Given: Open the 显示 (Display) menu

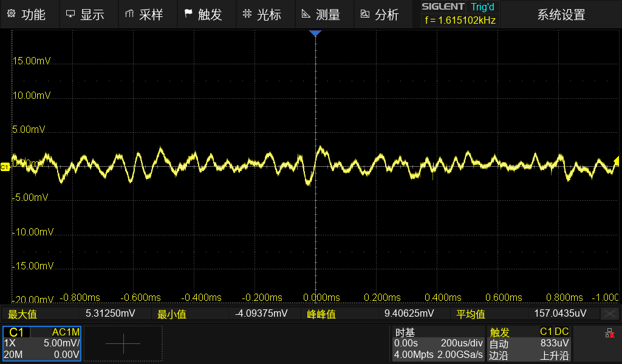Looking at the screenshot, I should pos(89,15).
